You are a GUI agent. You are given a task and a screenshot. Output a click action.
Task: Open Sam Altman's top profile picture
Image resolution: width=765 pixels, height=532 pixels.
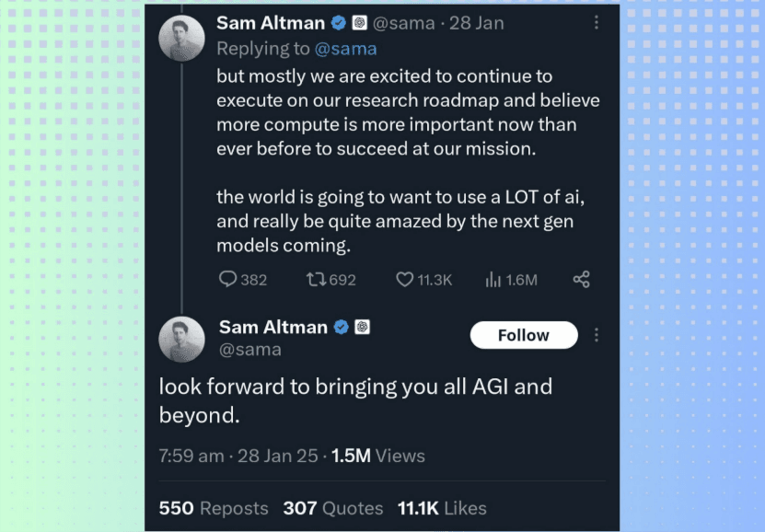pos(181,39)
